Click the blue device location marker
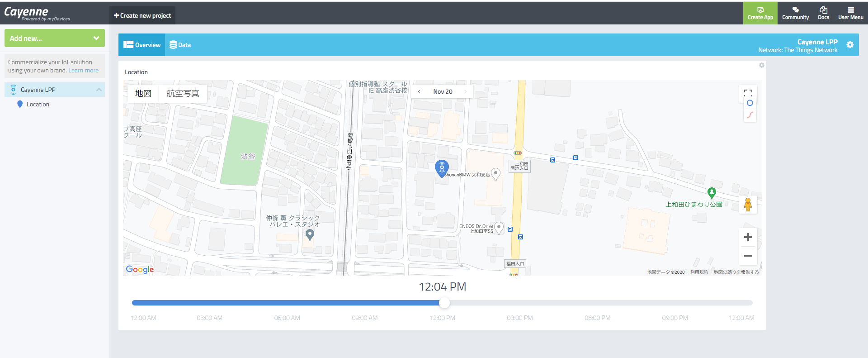868x358 pixels. point(442,168)
